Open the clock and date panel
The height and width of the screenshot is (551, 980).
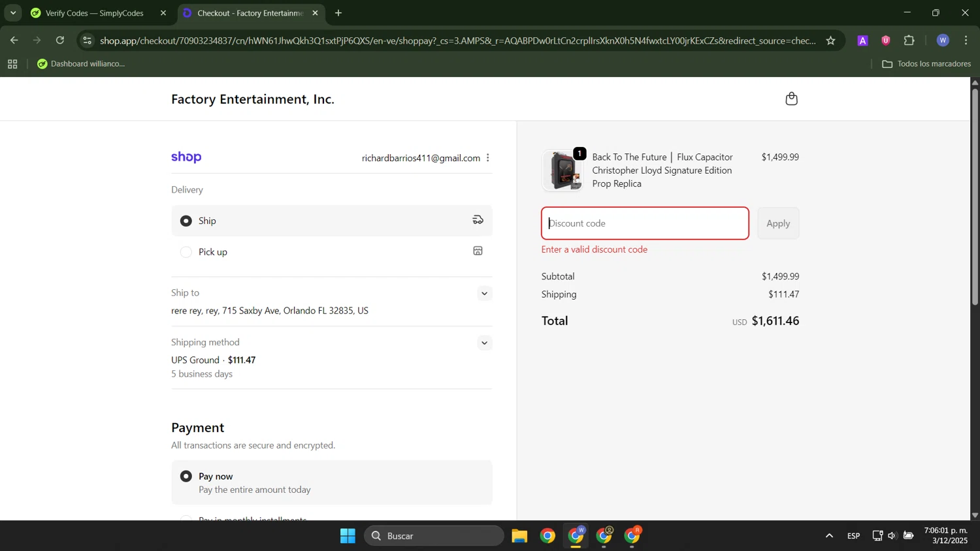946,536
